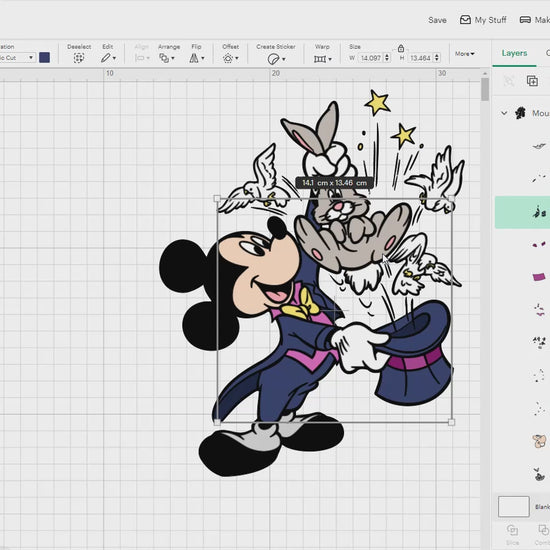Select the two small purple shapes layer thumbnail
Screen dimensions: 550x550
[539, 244]
